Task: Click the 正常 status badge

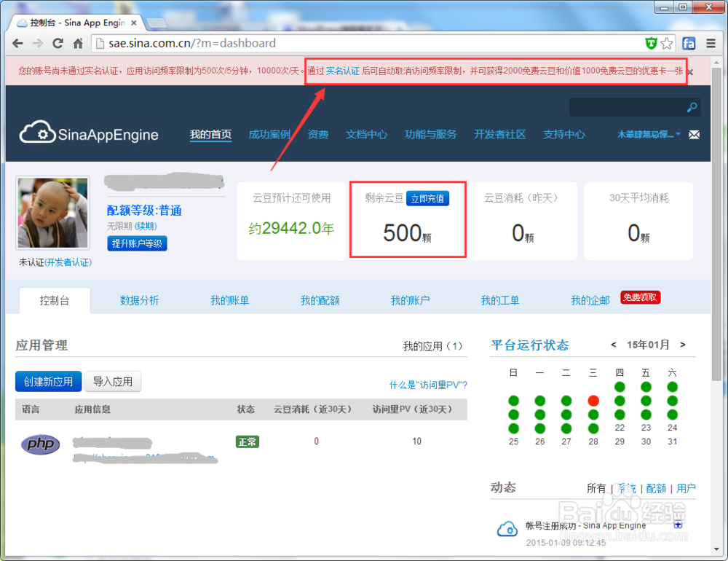Action: click(248, 442)
